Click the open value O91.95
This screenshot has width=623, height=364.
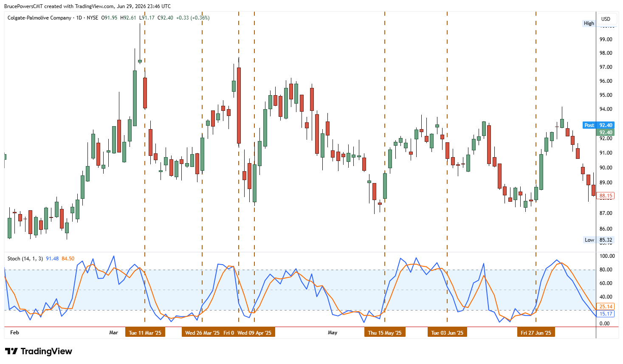(x=109, y=18)
